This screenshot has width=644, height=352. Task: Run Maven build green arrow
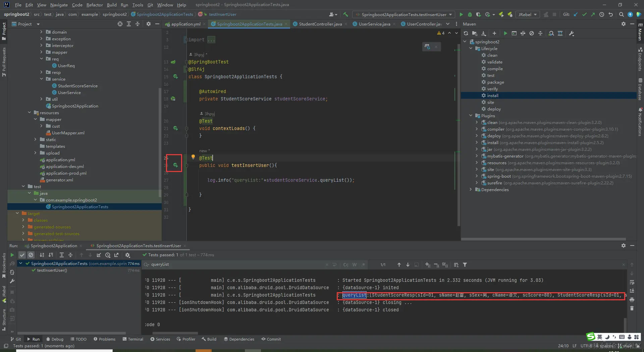pyautogui.click(x=505, y=33)
